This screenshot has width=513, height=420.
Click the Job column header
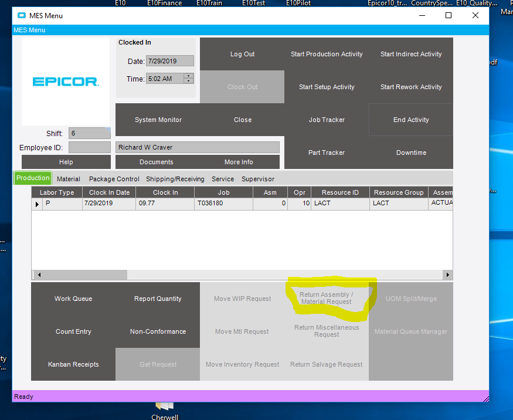coord(224,192)
